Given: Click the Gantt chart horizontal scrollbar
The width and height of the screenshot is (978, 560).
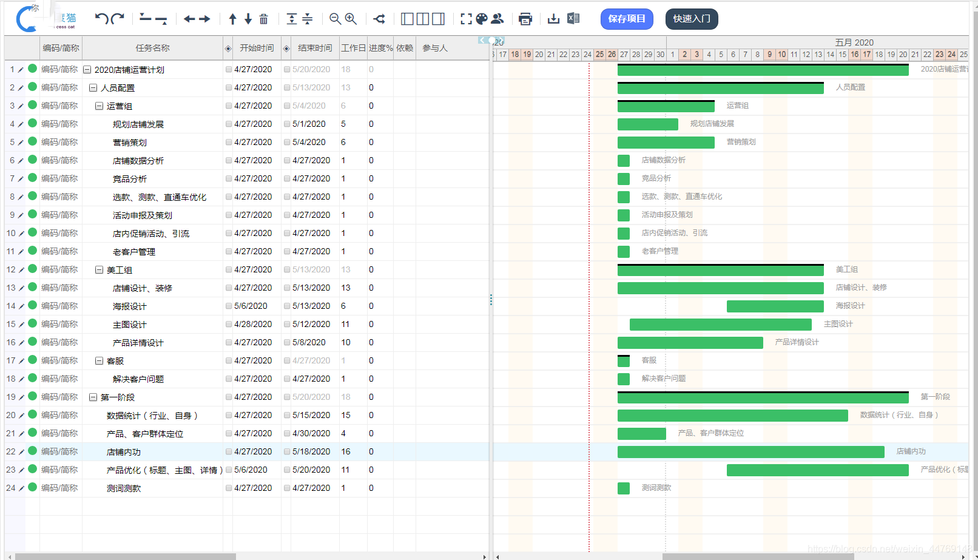Looking at the screenshot, I should pos(758,556).
